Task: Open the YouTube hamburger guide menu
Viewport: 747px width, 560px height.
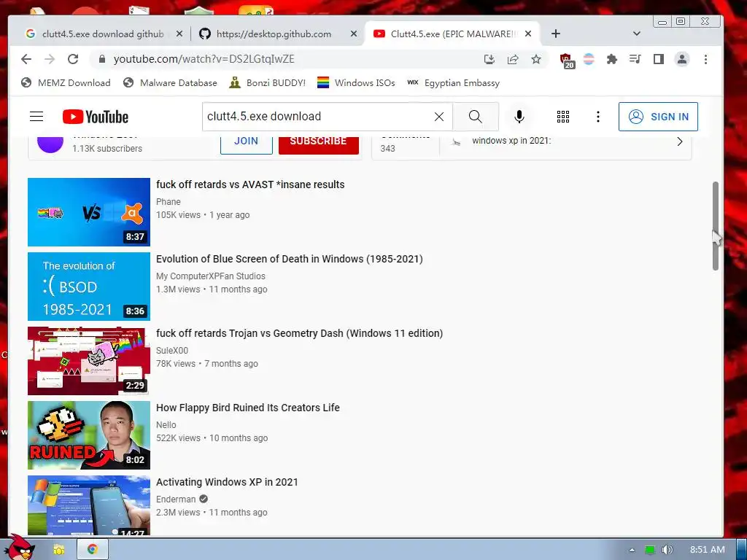Action: [36, 117]
